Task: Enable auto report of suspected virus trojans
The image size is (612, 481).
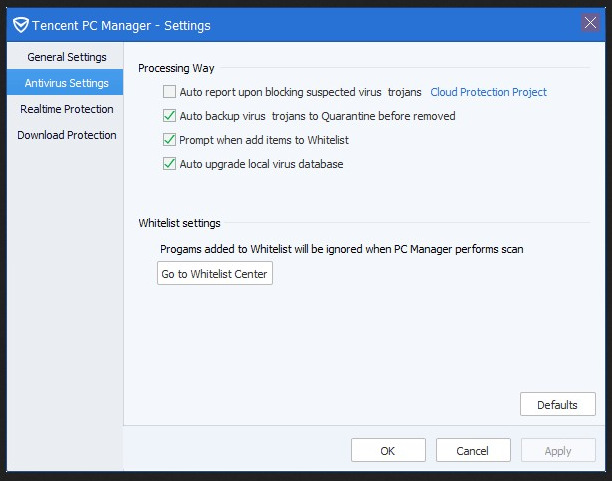Action: pyautogui.click(x=169, y=92)
